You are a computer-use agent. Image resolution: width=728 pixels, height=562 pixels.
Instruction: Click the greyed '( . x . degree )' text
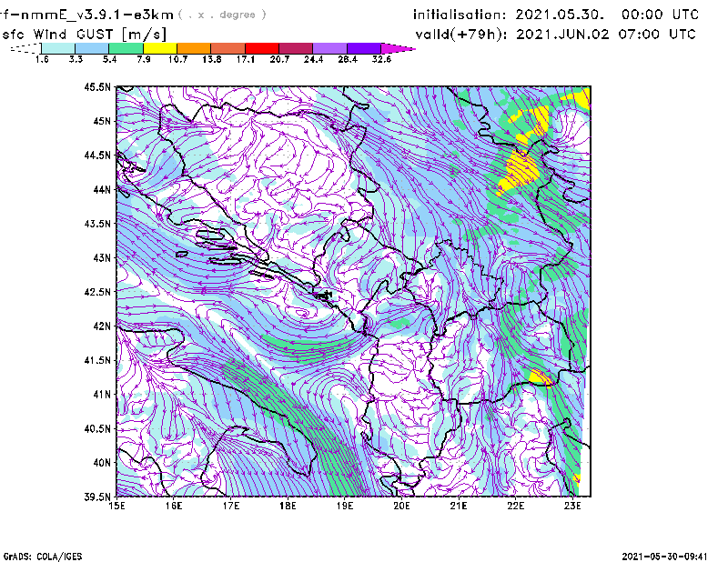(x=223, y=15)
